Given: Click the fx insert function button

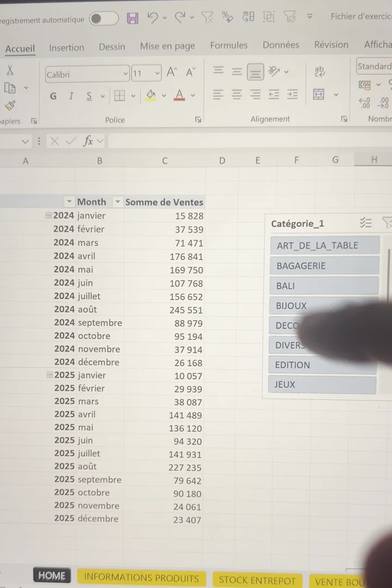Looking at the screenshot, I should [88, 141].
